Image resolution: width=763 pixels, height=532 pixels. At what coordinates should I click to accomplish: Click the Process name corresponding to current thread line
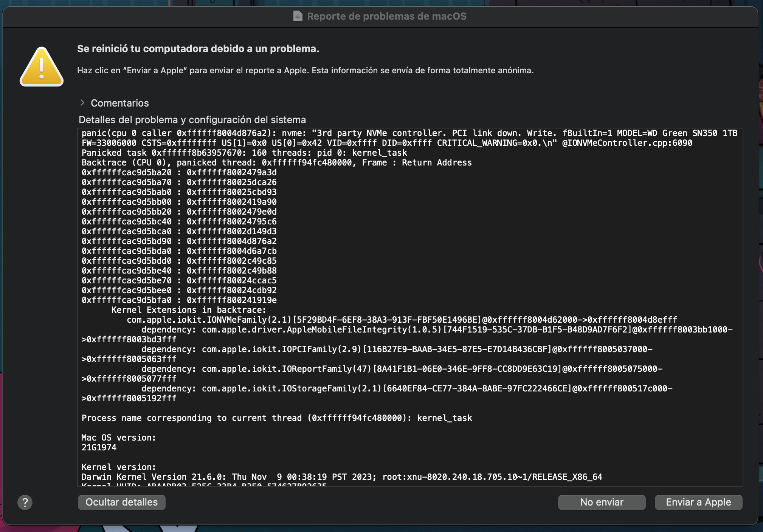[x=276, y=418]
